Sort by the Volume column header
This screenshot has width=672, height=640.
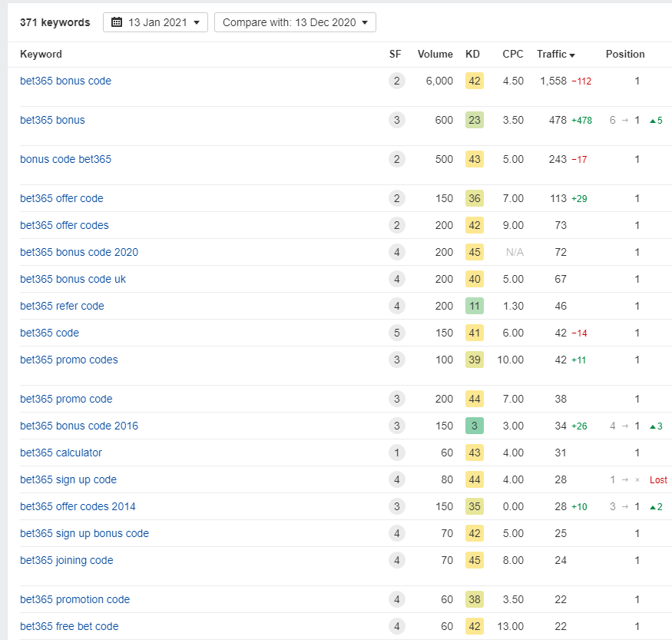pyautogui.click(x=435, y=55)
